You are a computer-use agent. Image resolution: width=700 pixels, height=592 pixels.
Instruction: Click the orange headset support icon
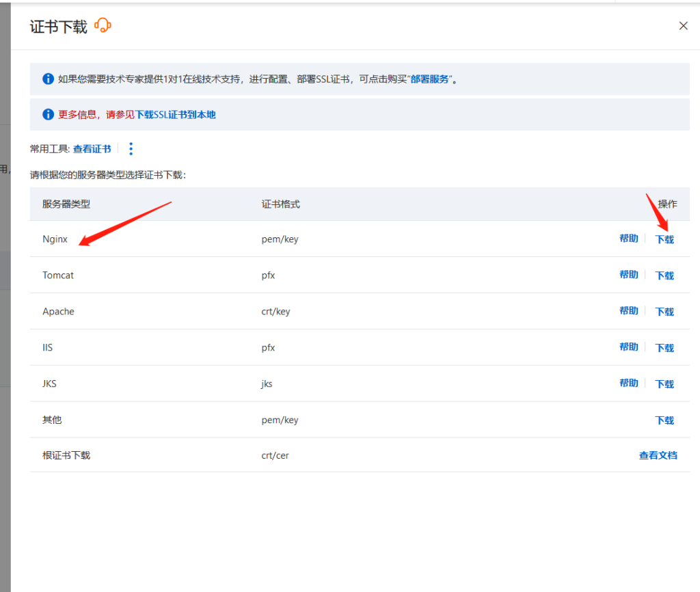[x=103, y=26]
